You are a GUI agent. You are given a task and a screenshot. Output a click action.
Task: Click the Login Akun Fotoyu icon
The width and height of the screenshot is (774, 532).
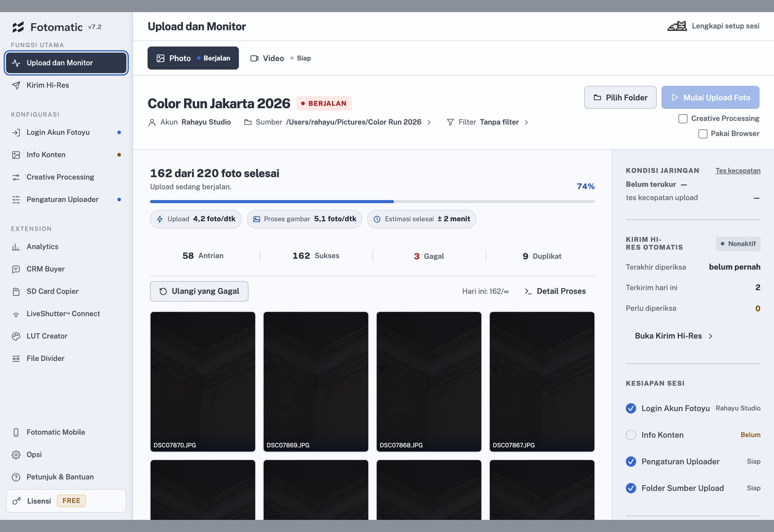16,132
